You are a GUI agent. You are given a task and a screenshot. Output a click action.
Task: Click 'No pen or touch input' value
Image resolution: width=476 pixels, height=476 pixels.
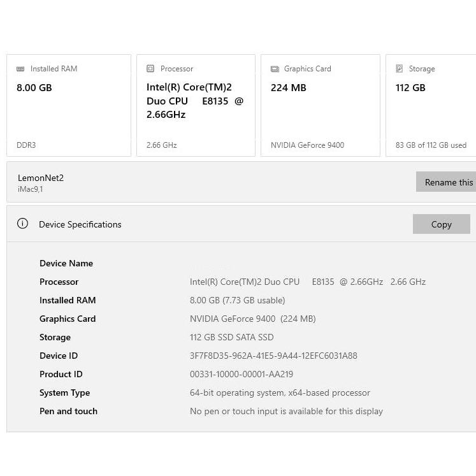pyautogui.click(x=286, y=412)
